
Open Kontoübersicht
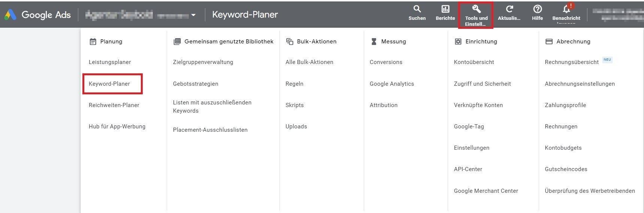[474, 62]
